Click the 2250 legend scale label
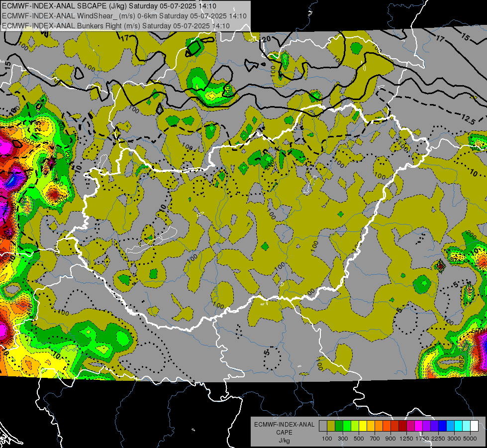The width and height of the screenshot is (487, 448). (x=439, y=439)
